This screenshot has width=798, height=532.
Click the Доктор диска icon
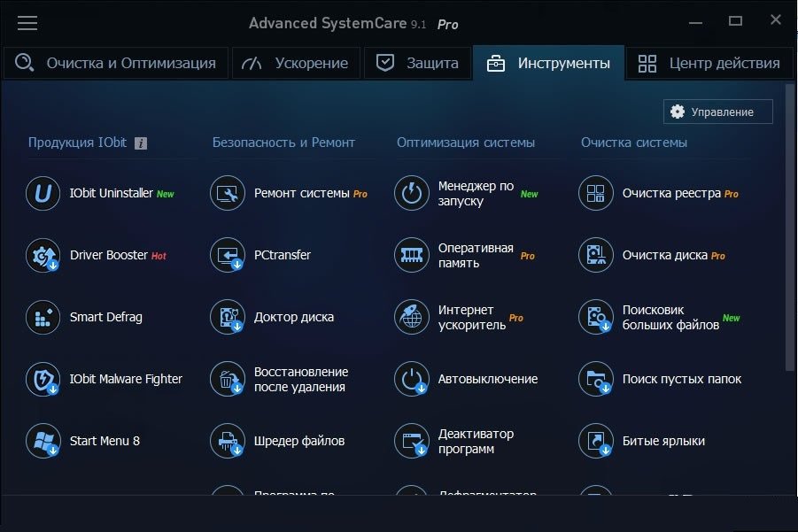pyautogui.click(x=228, y=317)
